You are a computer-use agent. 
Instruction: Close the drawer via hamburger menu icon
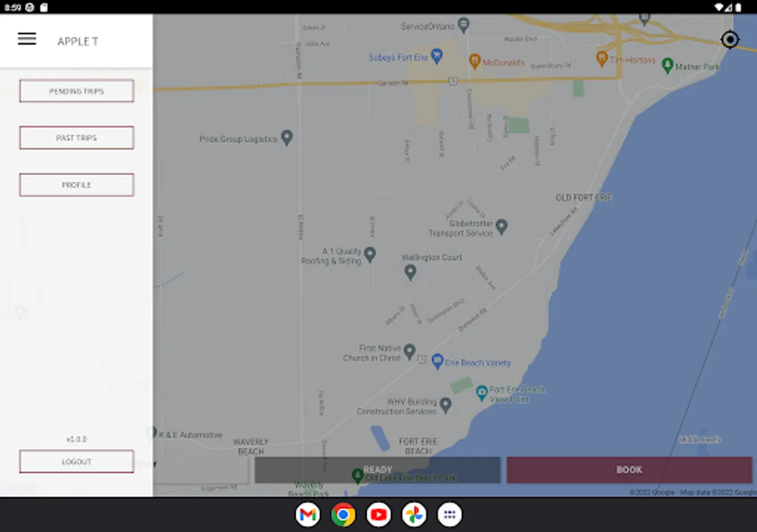tap(27, 40)
